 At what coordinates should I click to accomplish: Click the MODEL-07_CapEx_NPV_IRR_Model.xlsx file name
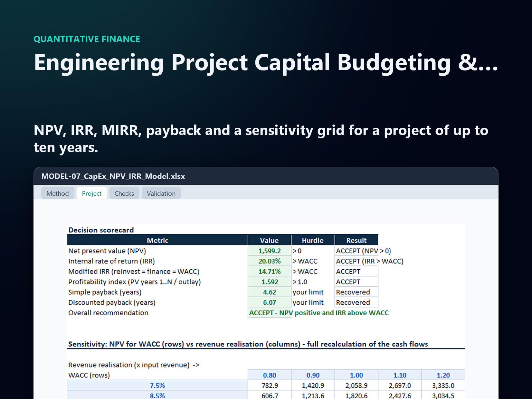[113, 176]
